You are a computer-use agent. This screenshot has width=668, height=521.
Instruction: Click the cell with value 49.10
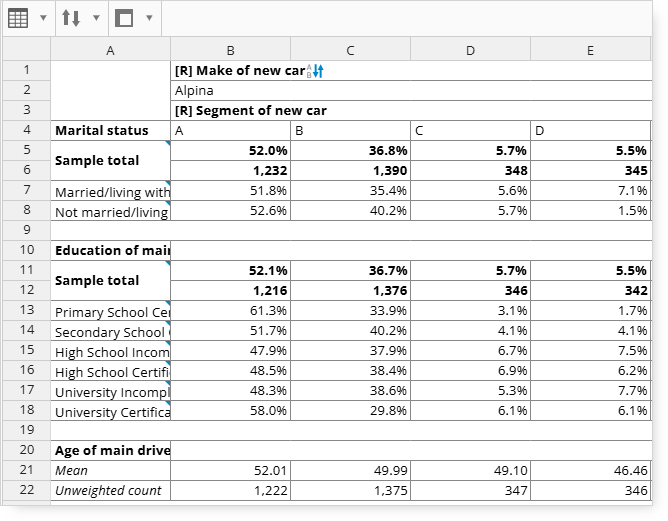click(470, 470)
